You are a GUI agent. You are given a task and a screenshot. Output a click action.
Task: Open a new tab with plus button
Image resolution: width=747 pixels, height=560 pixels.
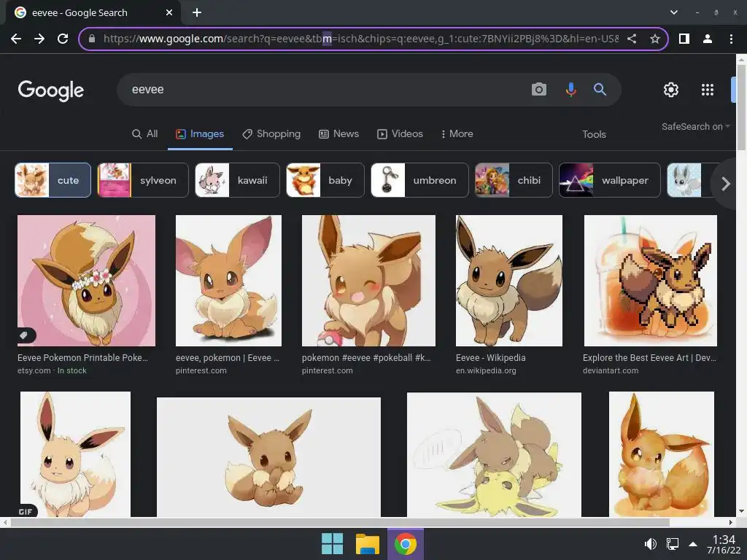[197, 12]
